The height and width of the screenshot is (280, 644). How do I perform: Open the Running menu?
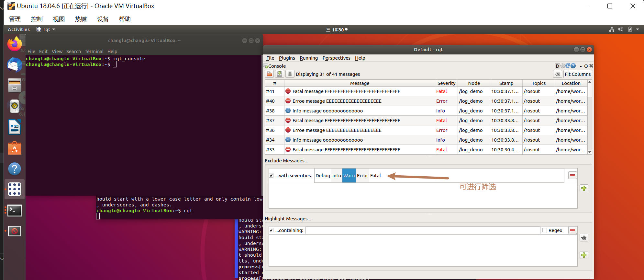(x=309, y=58)
